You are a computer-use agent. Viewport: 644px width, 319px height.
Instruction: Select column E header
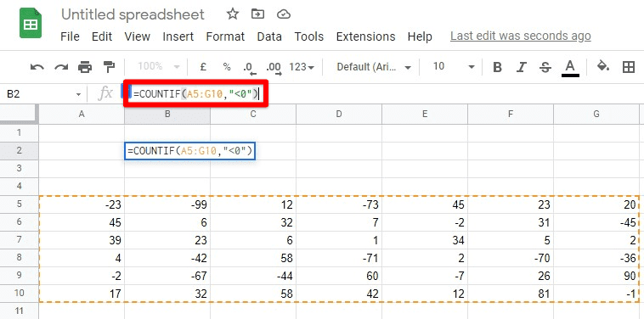pos(425,115)
